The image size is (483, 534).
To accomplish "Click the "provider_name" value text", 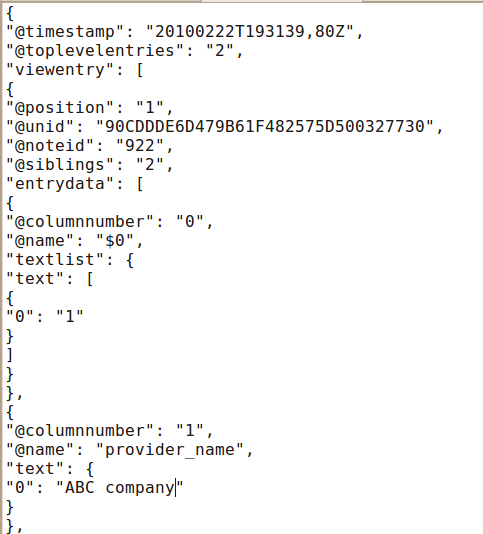I will pyautogui.click(x=170, y=450).
